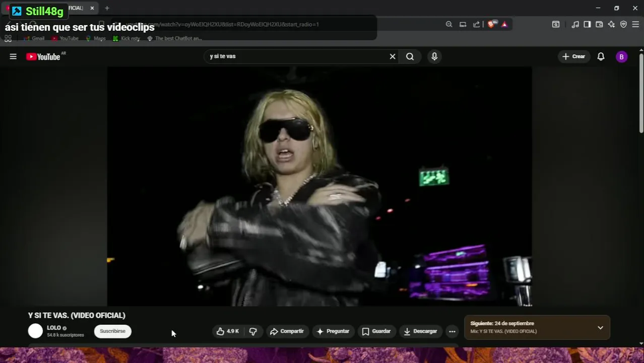Open a new browser tab
This screenshot has width=644, height=363.
point(107,8)
